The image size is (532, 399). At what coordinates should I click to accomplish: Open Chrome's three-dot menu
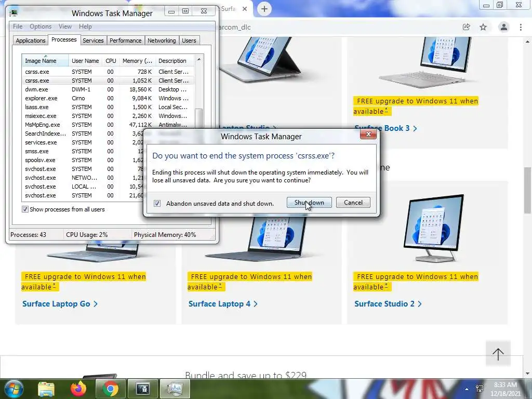521,27
